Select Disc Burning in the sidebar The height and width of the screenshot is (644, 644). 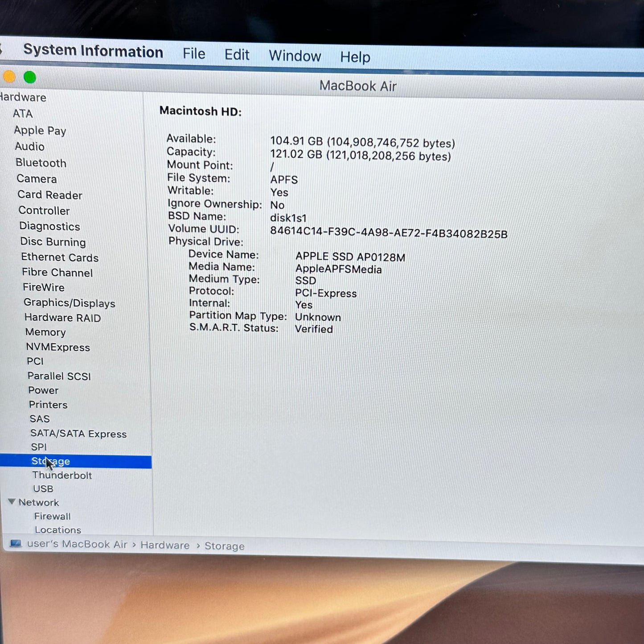(x=53, y=242)
